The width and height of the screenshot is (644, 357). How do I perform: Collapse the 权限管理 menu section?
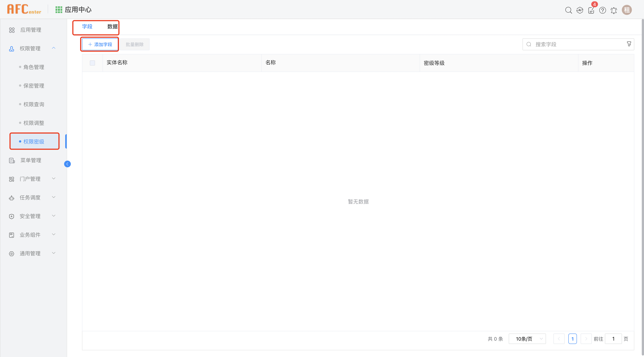[x=53, y=48]
